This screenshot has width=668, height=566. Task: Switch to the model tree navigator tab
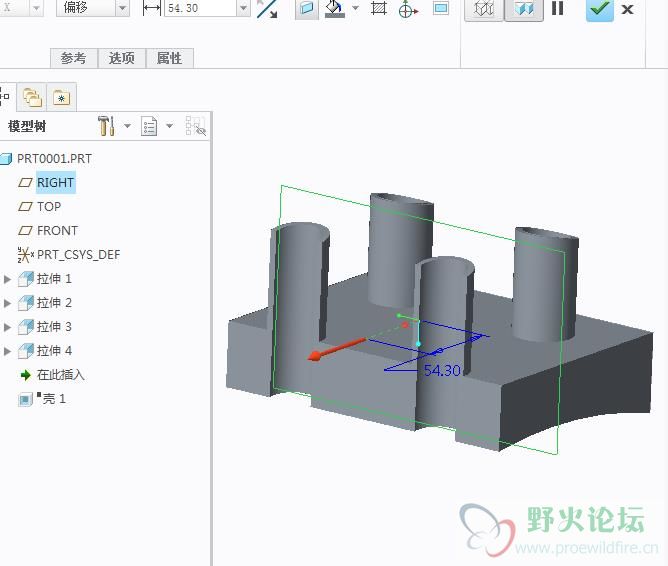click(4, 97)
